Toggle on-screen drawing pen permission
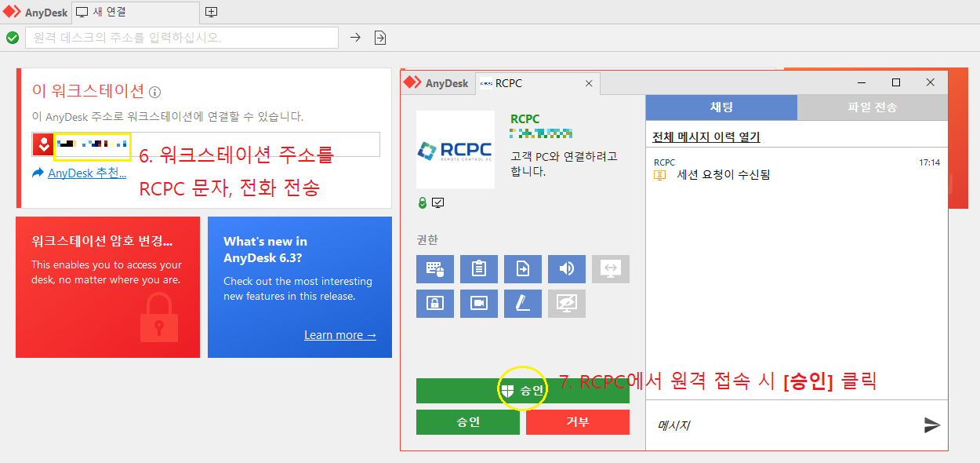Image resolution: width=980 pixels, height=463 pixels. click(523, 304)
